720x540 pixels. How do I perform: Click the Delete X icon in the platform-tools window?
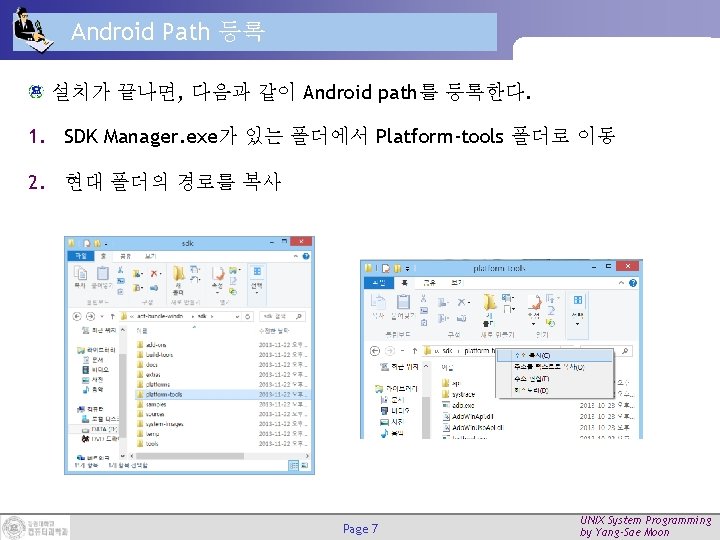[x=462, y=302]
